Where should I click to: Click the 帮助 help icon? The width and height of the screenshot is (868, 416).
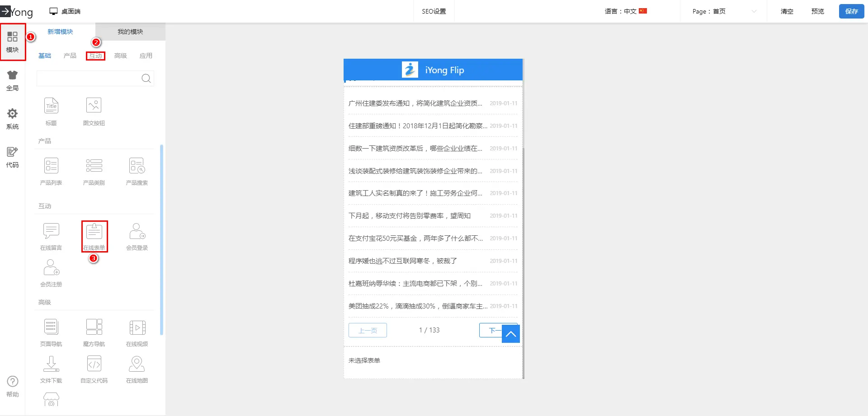pos(13,386)
